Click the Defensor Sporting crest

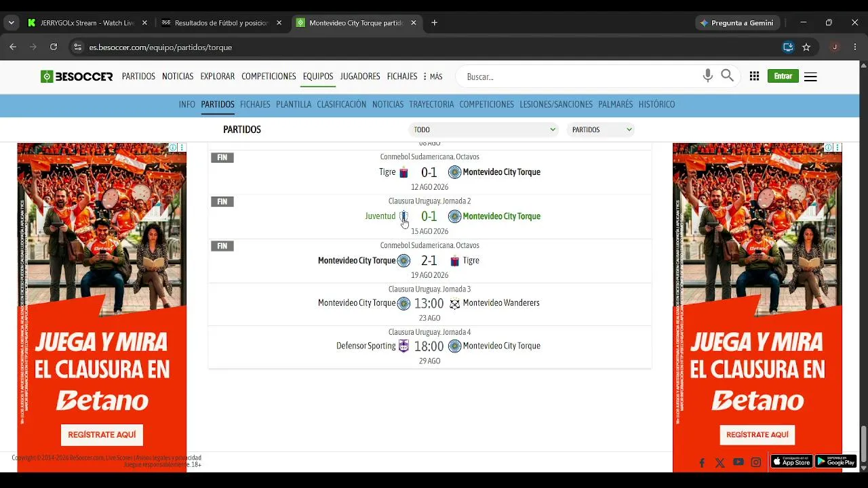pos(403,346)
